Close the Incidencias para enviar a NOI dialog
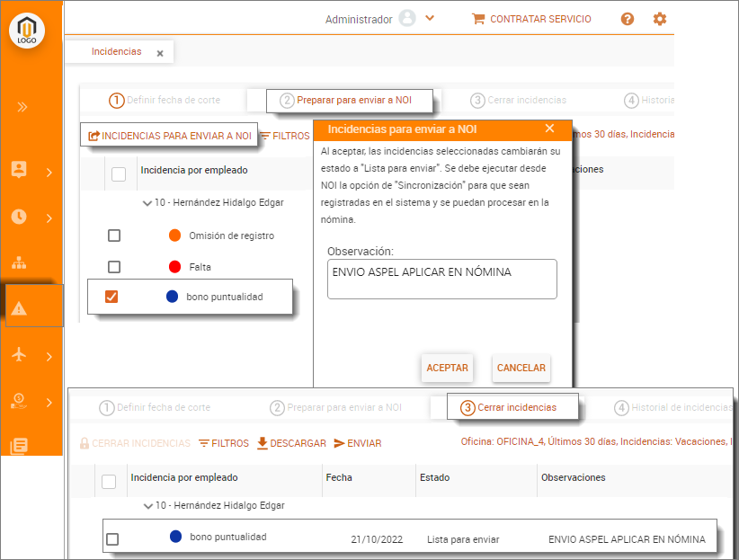 [x=550, y=129]
